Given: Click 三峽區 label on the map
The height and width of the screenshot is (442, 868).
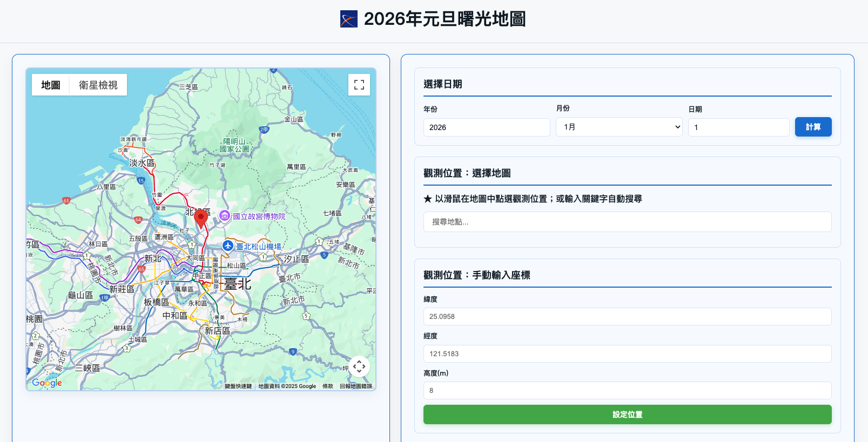Looking at the screenshot, I should point(88,368).
